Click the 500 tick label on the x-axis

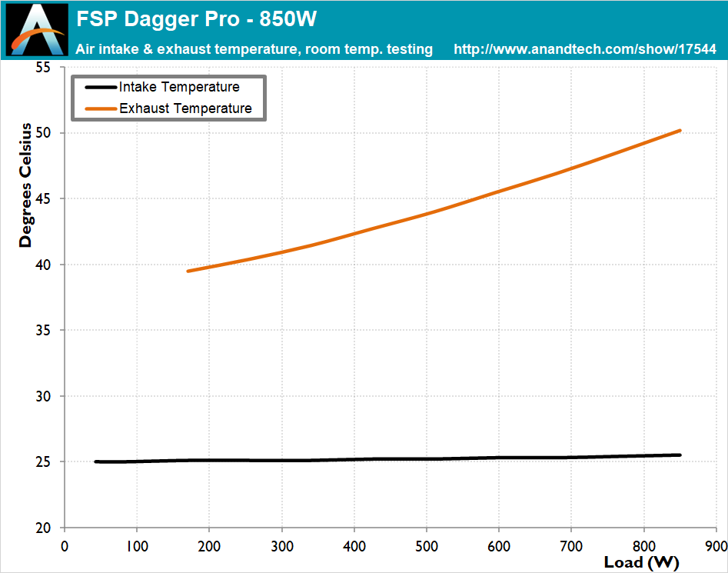click(426, 545)
